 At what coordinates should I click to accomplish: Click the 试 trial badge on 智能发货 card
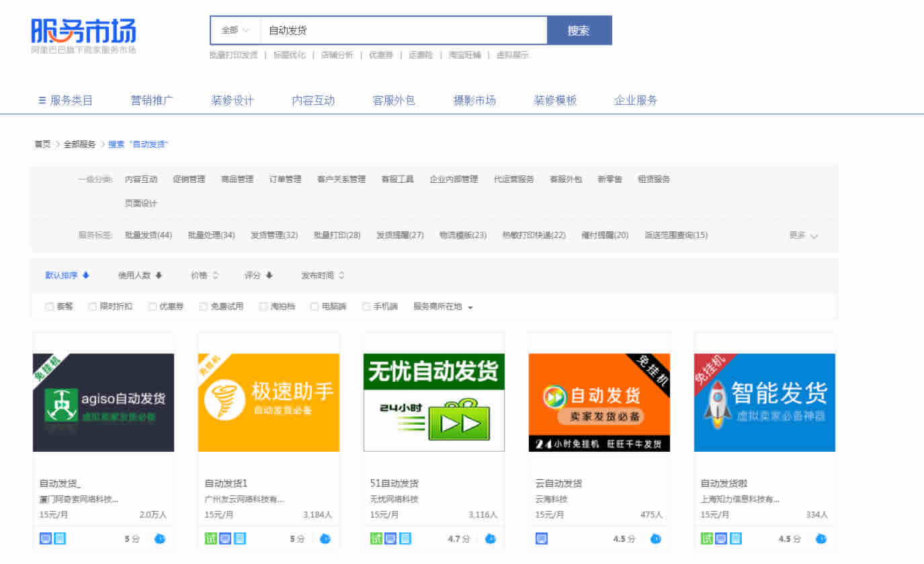(x=707, y=538)
